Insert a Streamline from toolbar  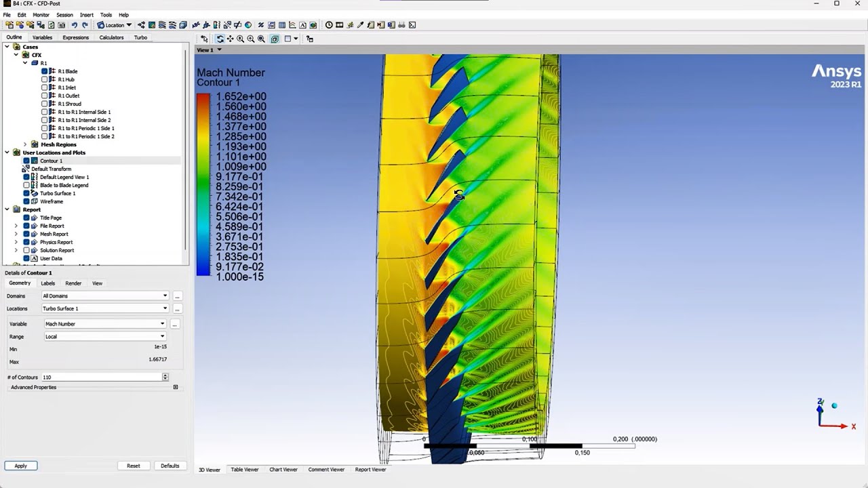(x=162, y=25)
